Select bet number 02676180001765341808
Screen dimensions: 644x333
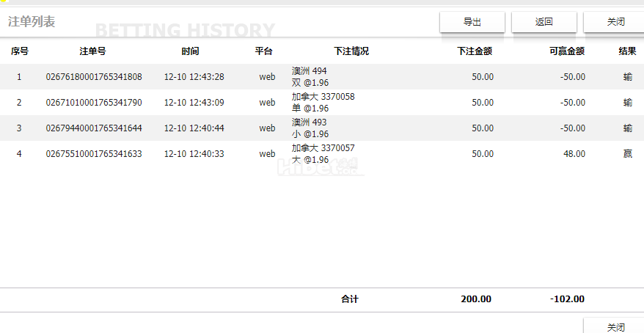(94, 77)
